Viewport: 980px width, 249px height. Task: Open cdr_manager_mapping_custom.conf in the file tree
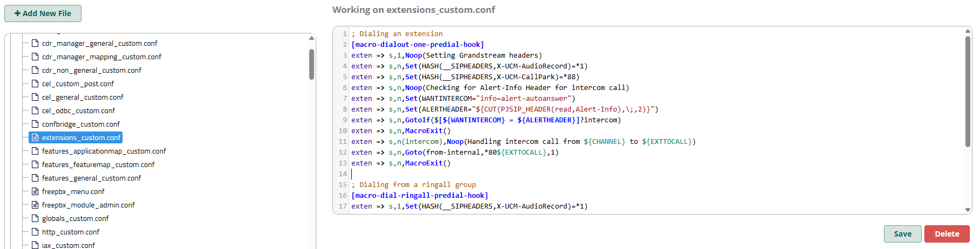(x=101, y=57)
